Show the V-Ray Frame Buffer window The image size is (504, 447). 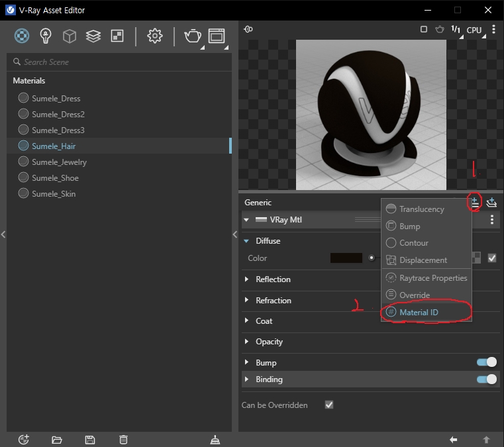click(217, 36)
